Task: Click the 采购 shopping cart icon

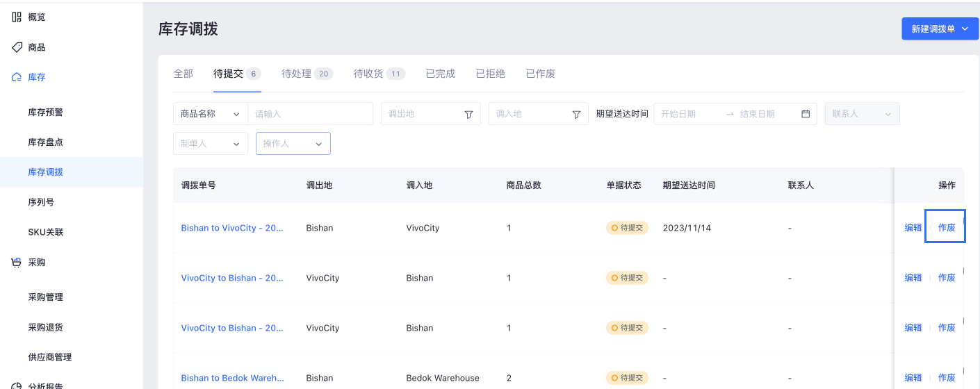Action: [17, 263]
